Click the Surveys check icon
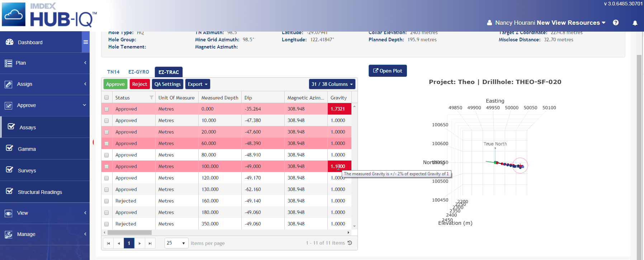This screenshot has width=644, height=260. point(10,170)
